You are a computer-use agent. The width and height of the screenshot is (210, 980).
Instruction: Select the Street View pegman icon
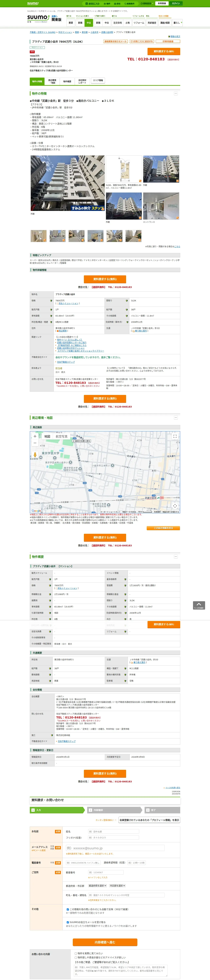[x=35, y=455]
